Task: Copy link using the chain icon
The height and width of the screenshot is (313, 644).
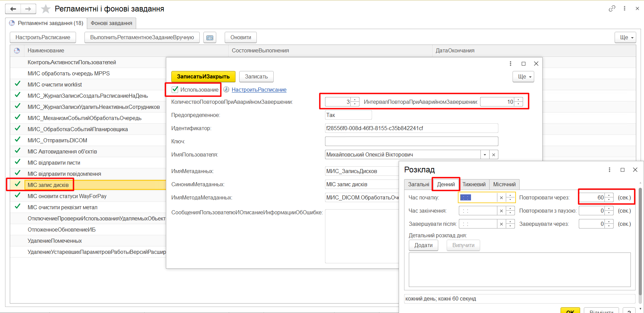Action: (612, 8)
